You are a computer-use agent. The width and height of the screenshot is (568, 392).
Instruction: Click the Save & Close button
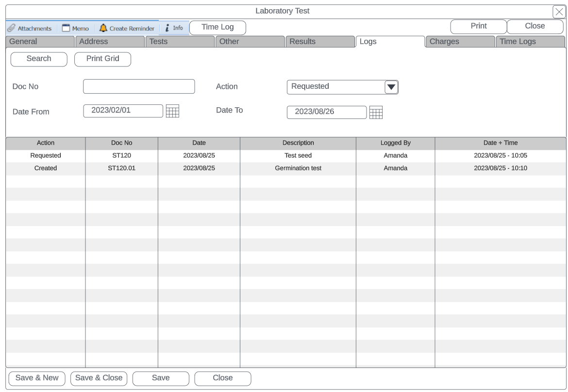click(99, 378)
